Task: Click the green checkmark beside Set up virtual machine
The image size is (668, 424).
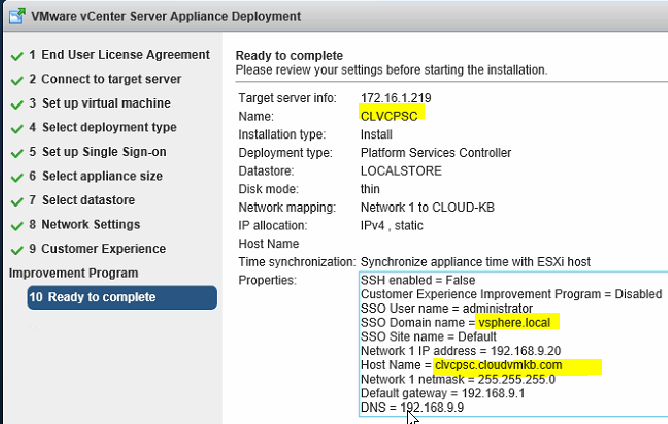Action: 17,105
